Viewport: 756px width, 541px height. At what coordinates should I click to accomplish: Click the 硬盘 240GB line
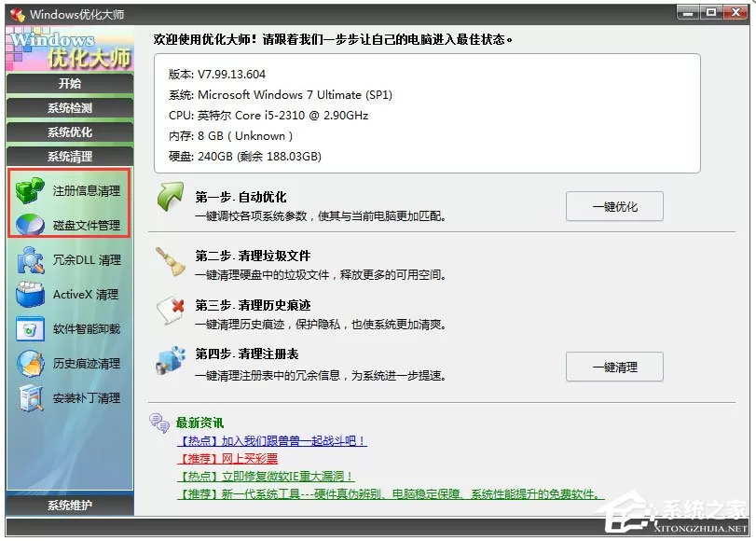[245, 157]
